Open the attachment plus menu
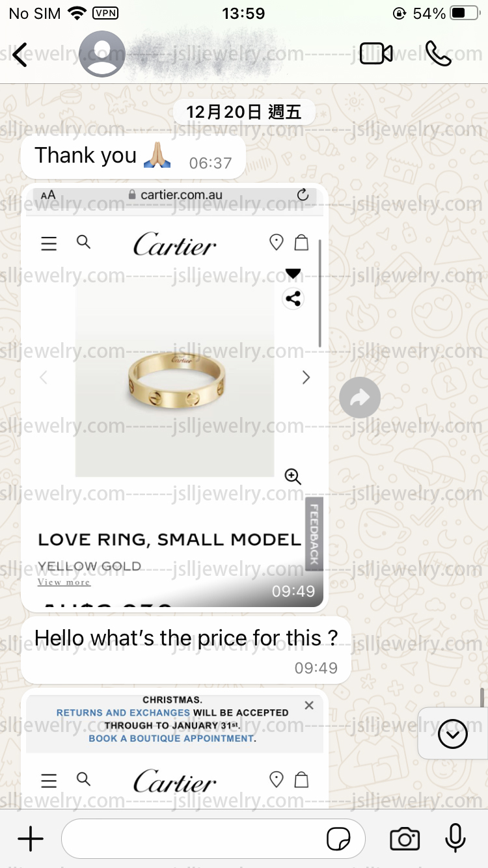488x868 pixels. click(31, 839)
